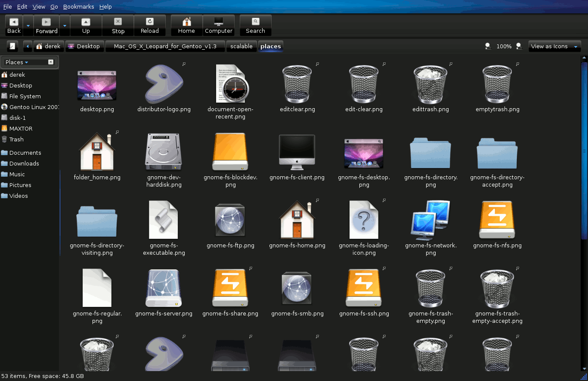Select the places path bar button
Image resolution: width=588 pixels, height=381 pixels.
[x=271, y=46]
